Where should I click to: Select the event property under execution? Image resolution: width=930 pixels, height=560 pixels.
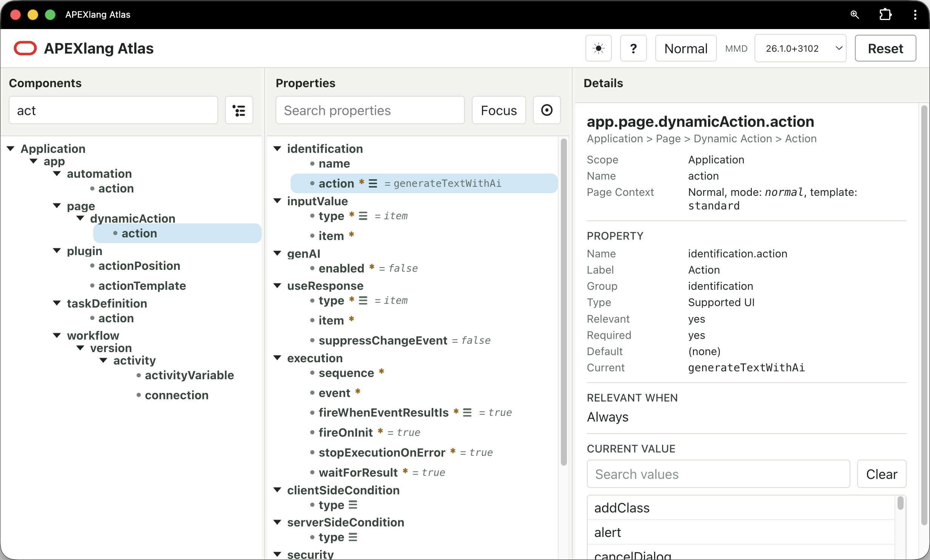click(x=334, y=393)
